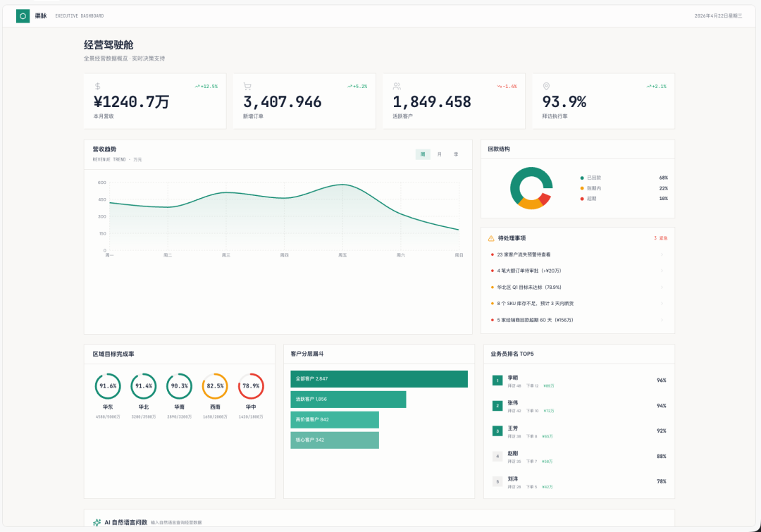Image resolution: width=761 pixels, height=532 pixels.
Task: Expand the 8 个 SKU 库存不足 item chevron
Action: pyautogui.click(x=662, y=304)
